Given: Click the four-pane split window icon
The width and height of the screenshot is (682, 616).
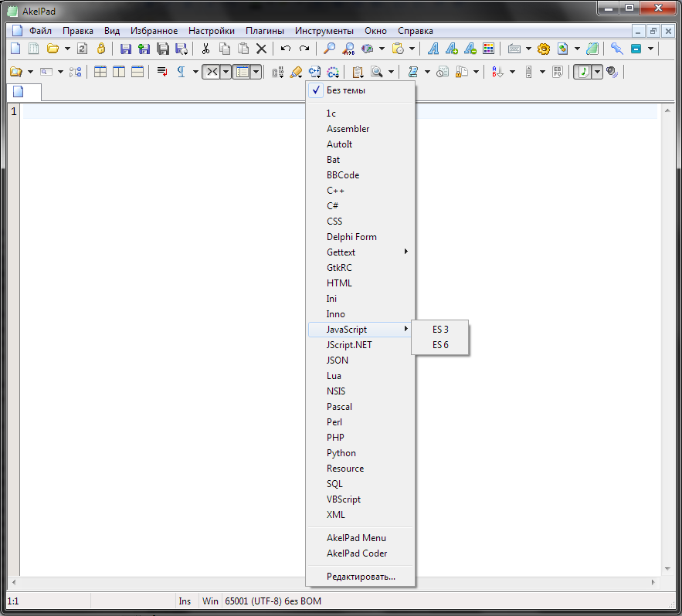Looking at the screenshot, I should coord(100,72).
